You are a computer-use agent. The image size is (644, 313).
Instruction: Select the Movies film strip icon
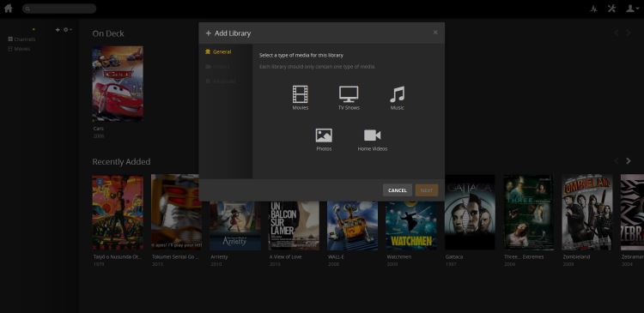click(300, 94)
